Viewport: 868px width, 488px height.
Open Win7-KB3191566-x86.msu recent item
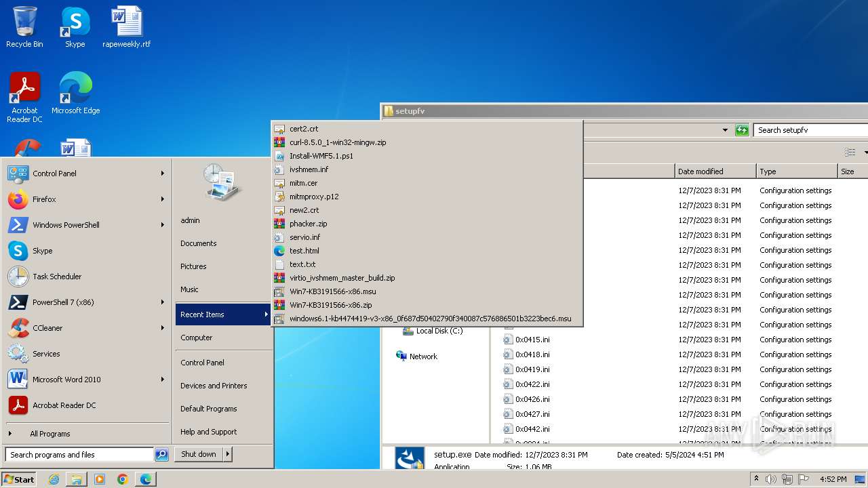click(x=427, y=291)
